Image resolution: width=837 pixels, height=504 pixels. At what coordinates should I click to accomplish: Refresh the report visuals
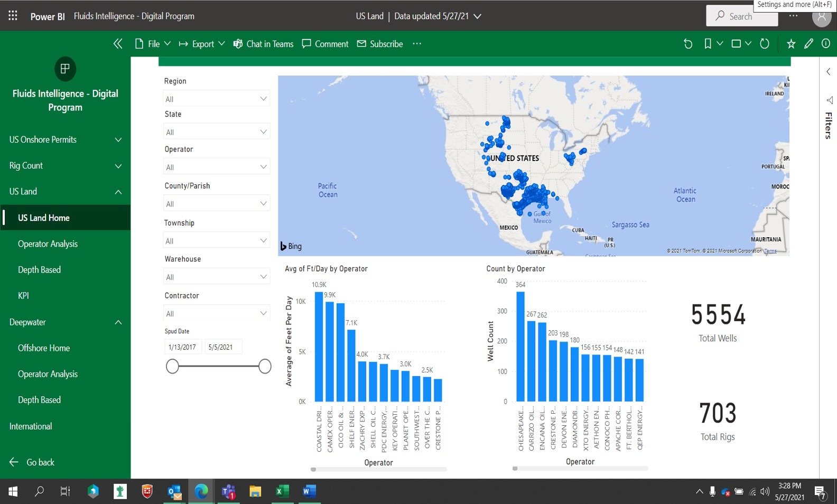(x=765, y=44)
